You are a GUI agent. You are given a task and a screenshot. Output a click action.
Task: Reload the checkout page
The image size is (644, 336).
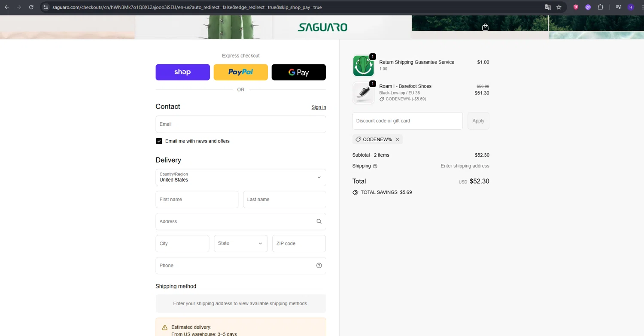pyautogui.click(x=31, y=7)
